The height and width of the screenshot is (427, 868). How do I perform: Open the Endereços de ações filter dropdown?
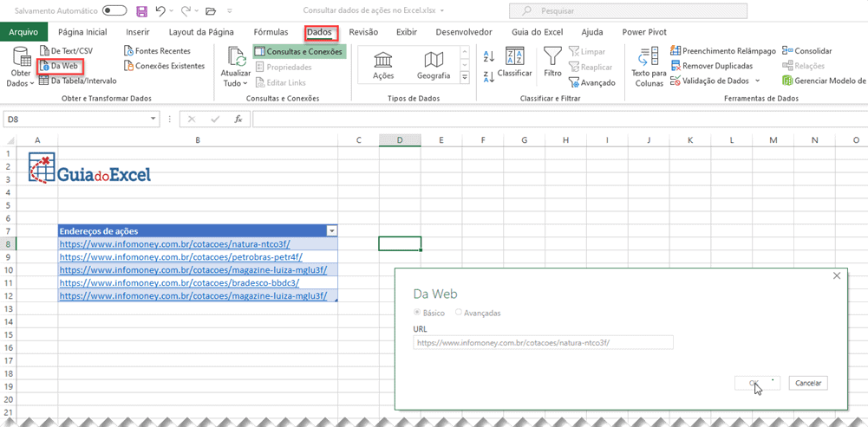point(331,231)
